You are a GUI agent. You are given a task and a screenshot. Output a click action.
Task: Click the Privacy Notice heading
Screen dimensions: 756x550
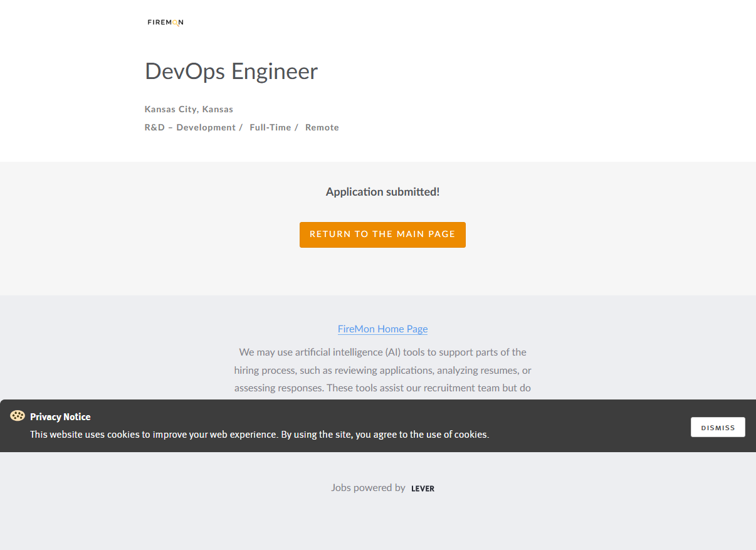click(60, 417)
